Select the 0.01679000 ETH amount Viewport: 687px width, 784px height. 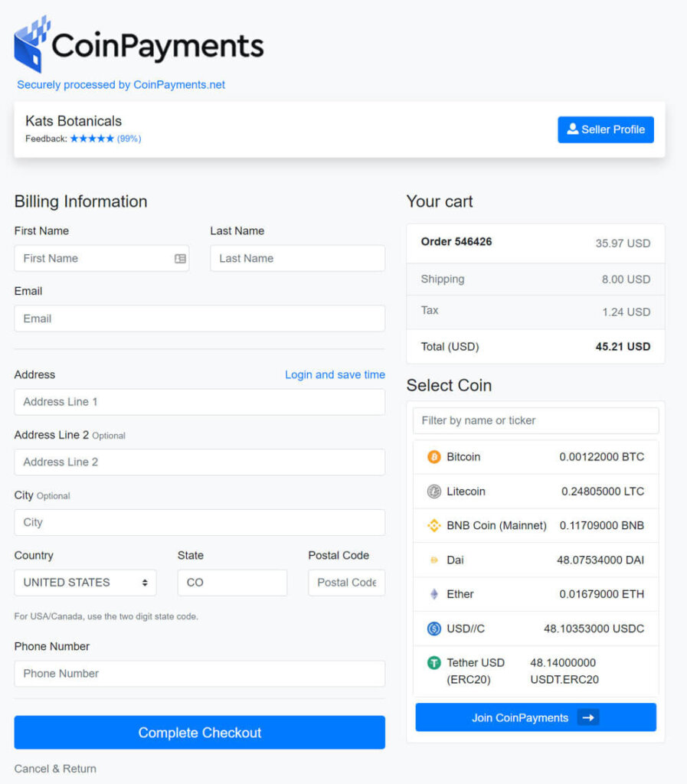(601, 594)
